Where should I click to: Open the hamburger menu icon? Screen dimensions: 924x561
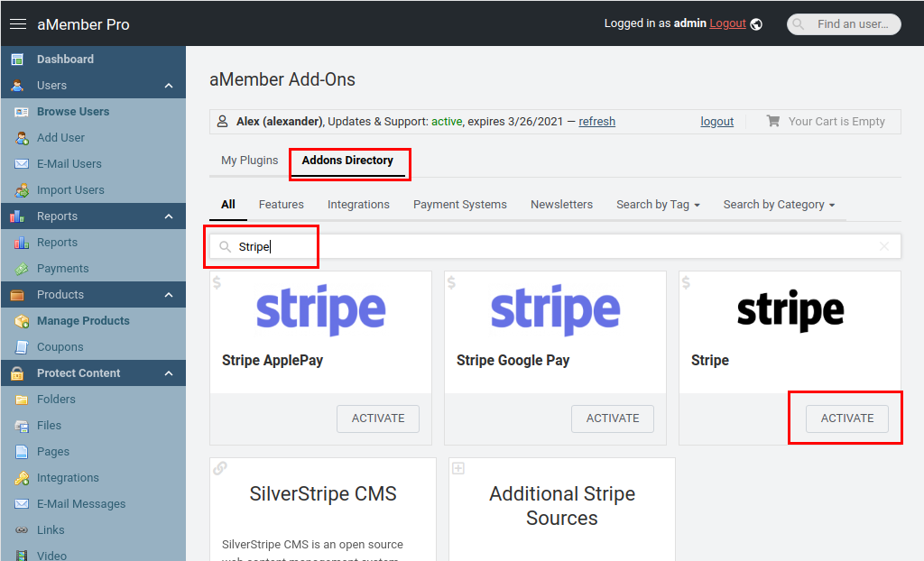pos(18,24)
